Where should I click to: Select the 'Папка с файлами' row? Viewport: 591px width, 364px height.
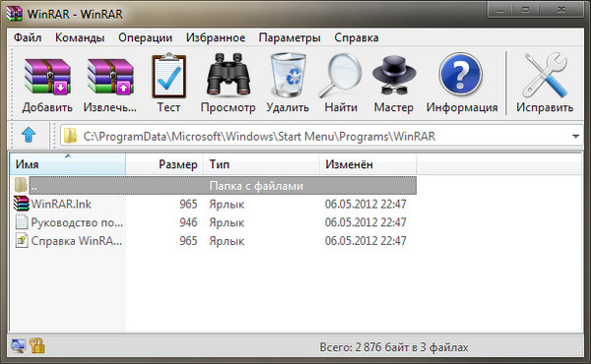click(223, 186)
